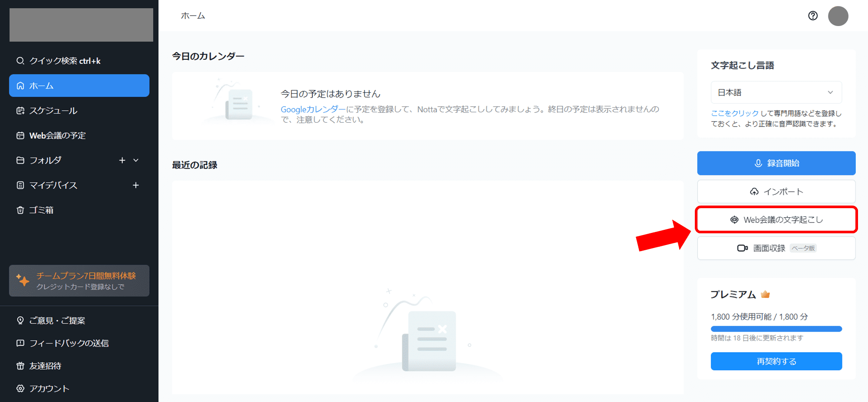Click the マイデバイス device icon

(20, 185)
